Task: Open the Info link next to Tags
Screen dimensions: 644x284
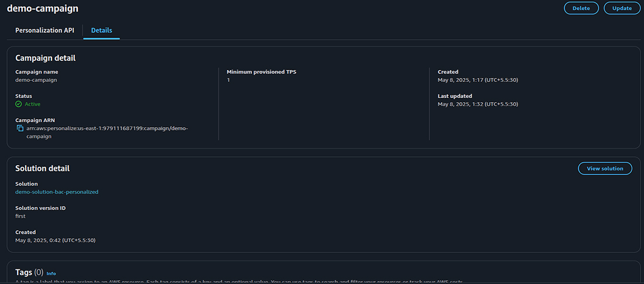Action: pyautogui.click(x=52, y=273)
